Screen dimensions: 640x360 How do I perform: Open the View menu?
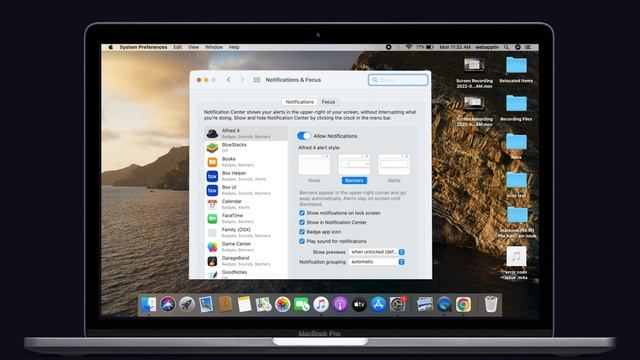point(193,47)
